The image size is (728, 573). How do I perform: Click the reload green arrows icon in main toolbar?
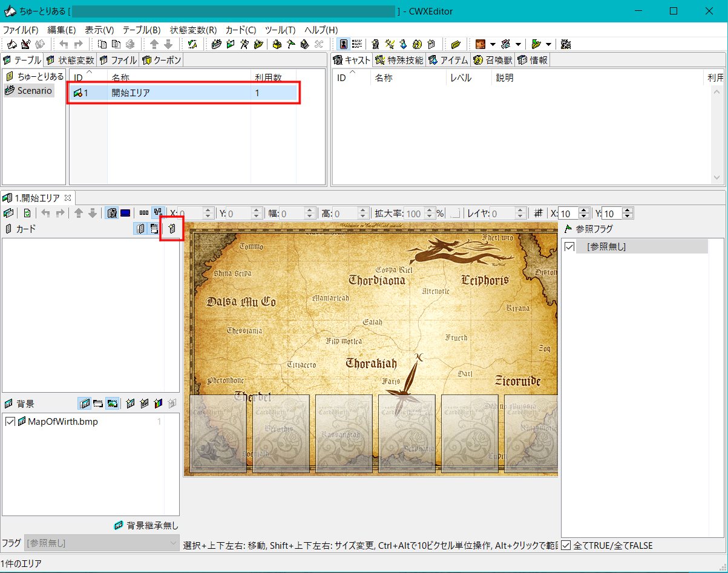(x=192, y=44)
